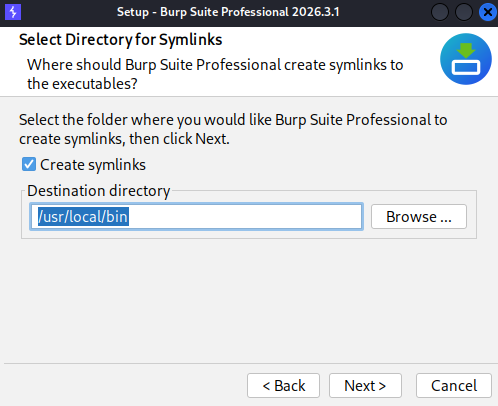Uncheck the Create symlinks checkbox
The image size is (498, 406).
[x=29, y=164]
